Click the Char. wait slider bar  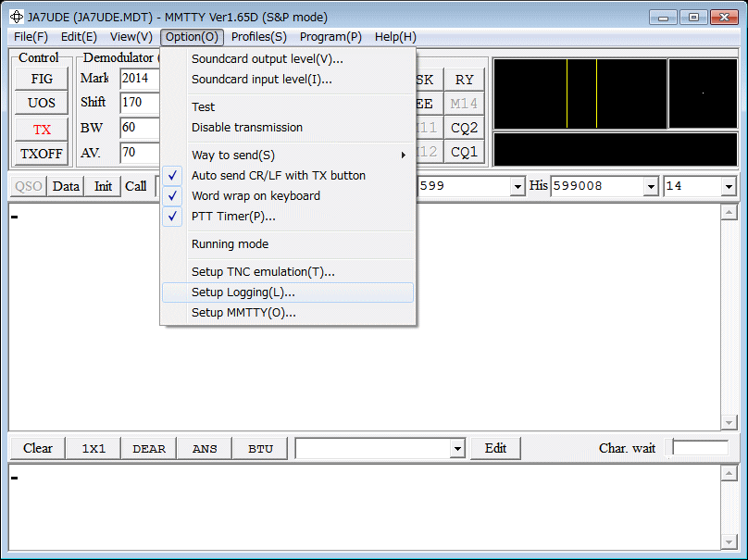[700, 448]
